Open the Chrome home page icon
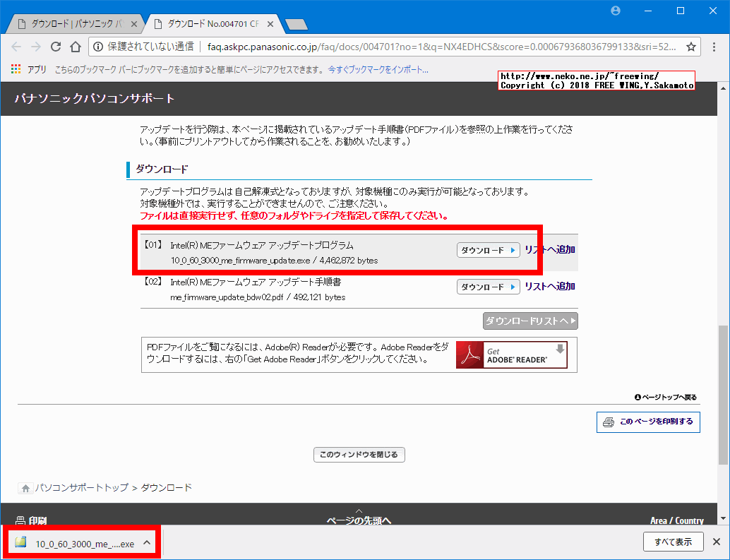 coord(76,47)
